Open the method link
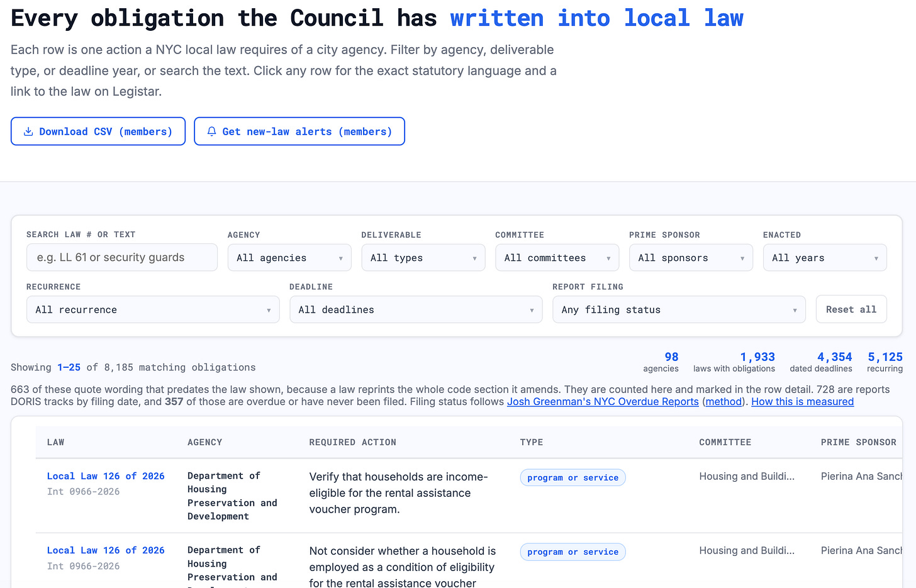The height and width of the screenshot is (588, 916). [724, 401]
